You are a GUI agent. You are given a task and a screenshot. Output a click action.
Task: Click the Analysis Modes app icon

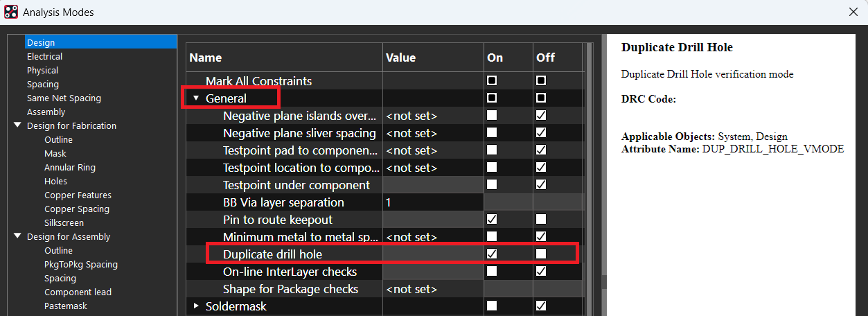point(11,12)
